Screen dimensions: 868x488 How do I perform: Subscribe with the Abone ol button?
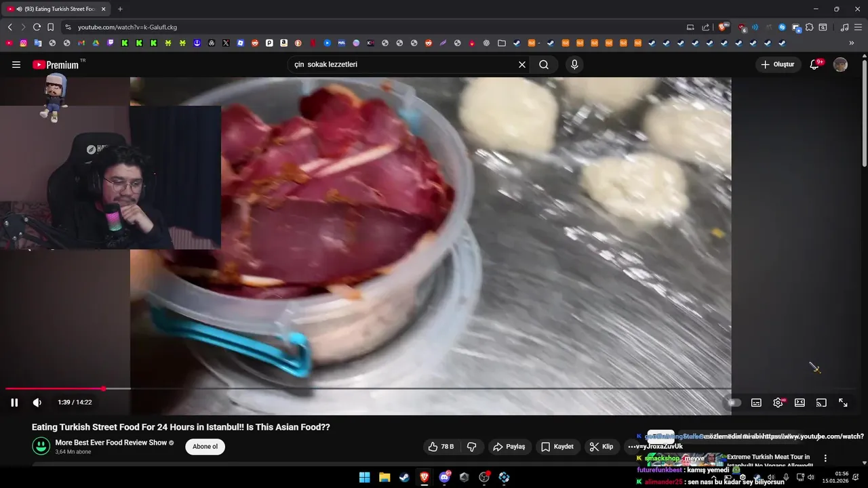click(x=205, y=447)
